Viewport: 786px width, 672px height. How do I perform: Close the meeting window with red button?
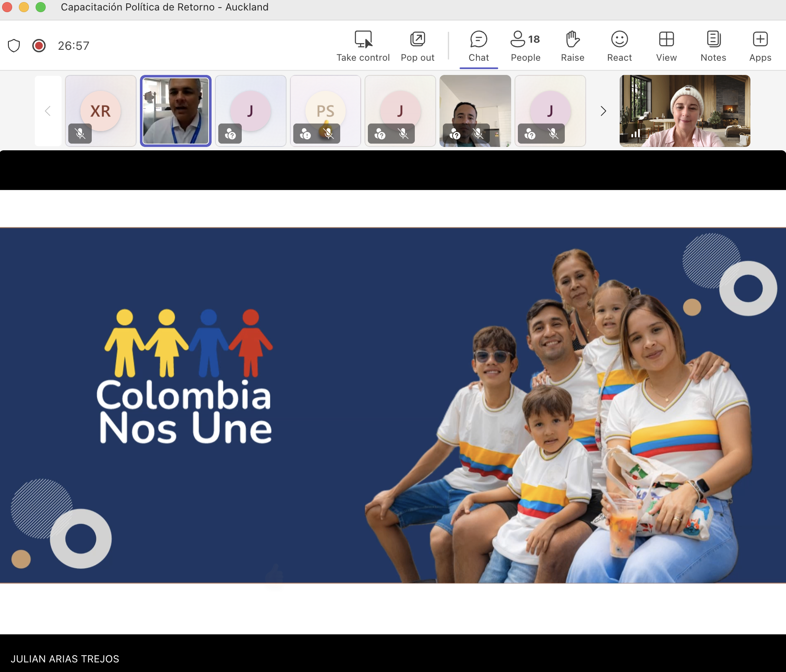tap(7, 7)
